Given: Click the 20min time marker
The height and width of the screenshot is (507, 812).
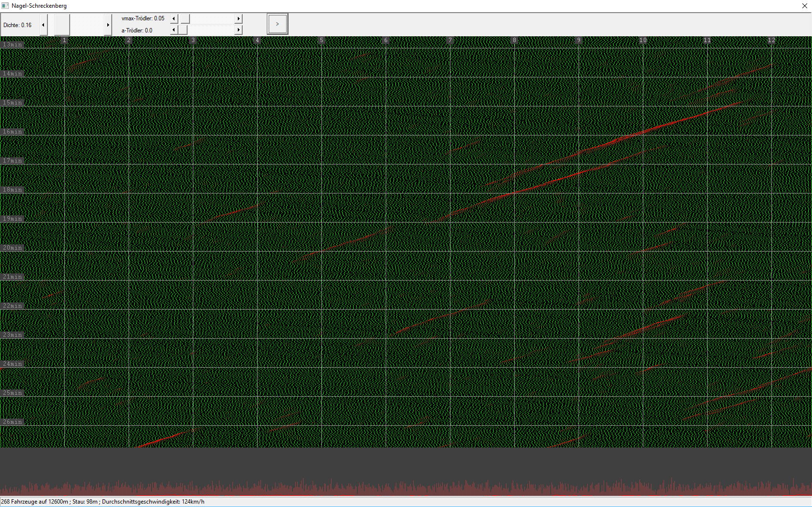Looking at the screenshot, I should click(x=13, y=248).
